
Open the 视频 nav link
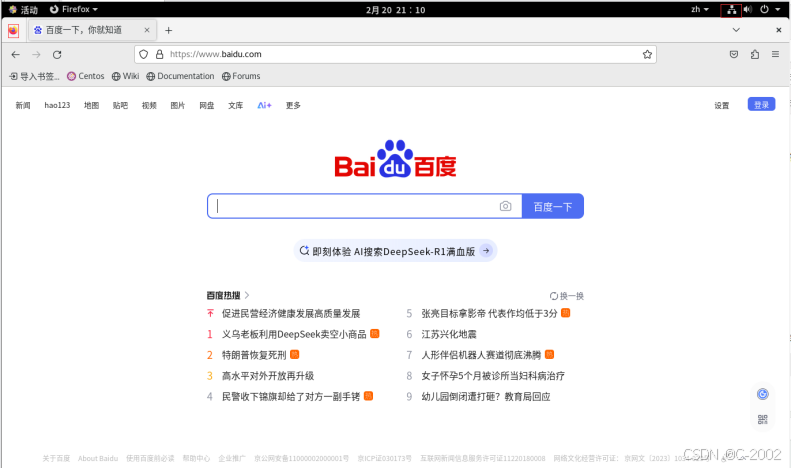point(149,106)
